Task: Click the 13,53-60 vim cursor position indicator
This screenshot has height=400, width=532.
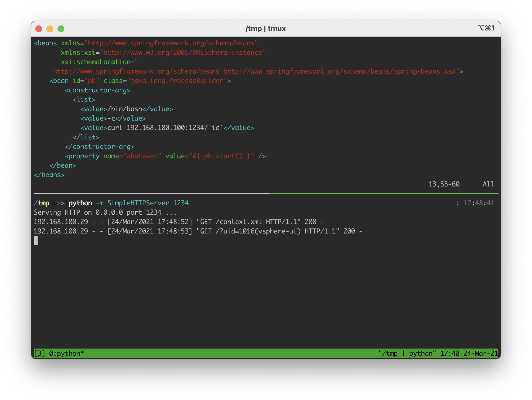Action: click(x=444, y=184)
